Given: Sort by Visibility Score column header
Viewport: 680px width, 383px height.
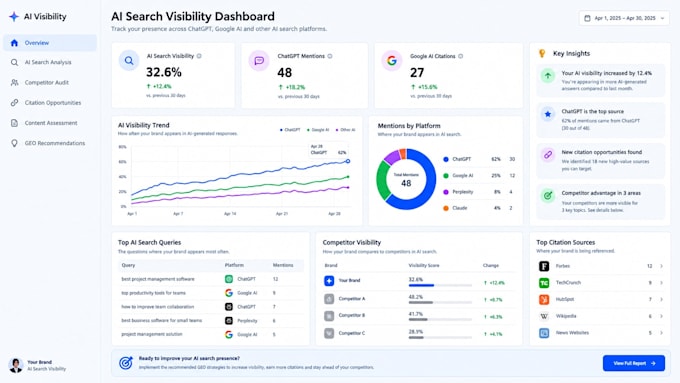Looking at the screenshot, I should (x=424, y=265).
